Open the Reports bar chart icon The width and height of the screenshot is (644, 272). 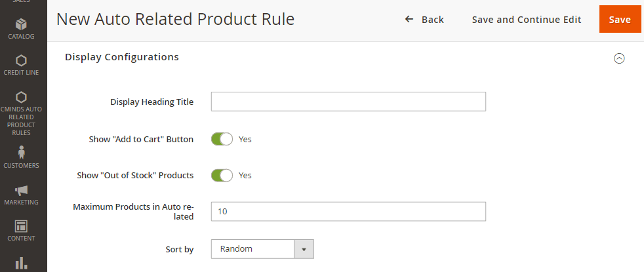[22, 262]
